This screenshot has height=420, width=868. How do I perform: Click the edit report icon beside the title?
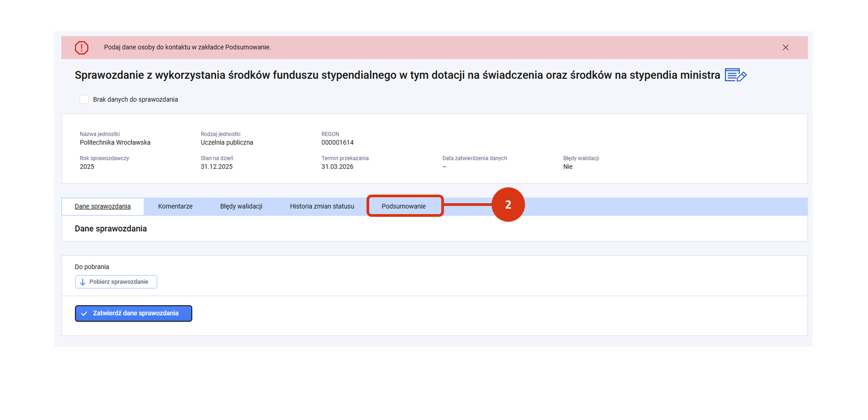point(735,75)
